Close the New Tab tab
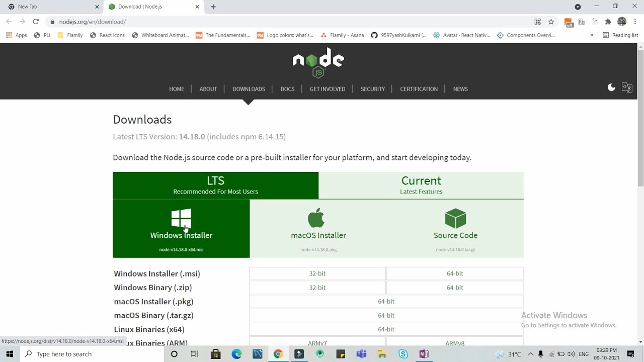Screen dimensions: 644x362 [97, 7]
